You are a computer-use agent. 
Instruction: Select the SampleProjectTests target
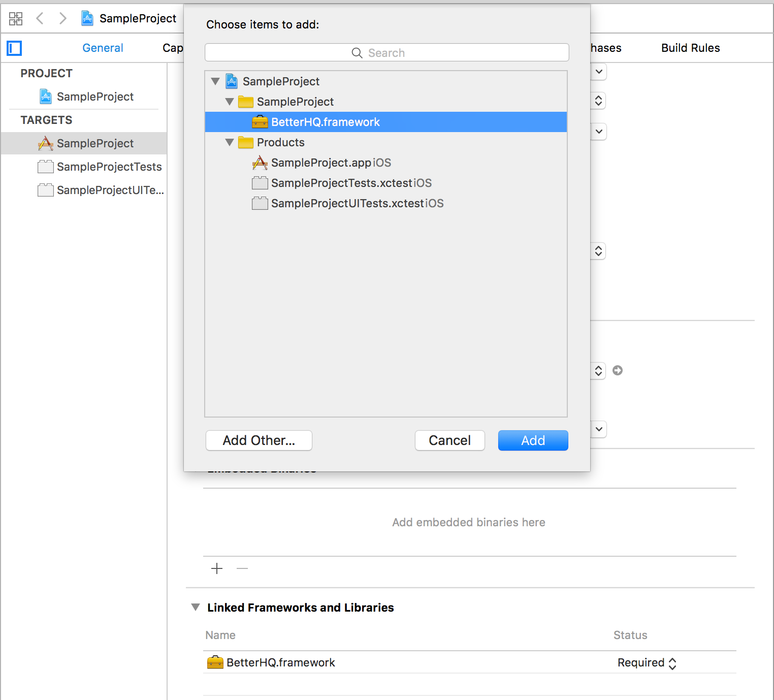pos(84,167)
